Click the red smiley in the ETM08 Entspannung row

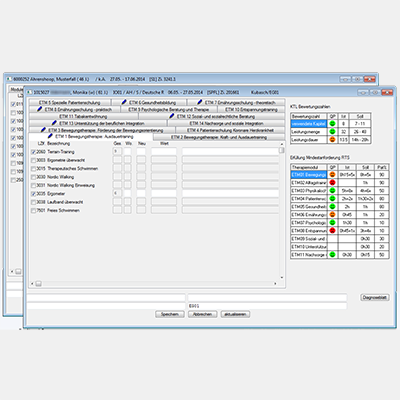click(x=332, y=231)
